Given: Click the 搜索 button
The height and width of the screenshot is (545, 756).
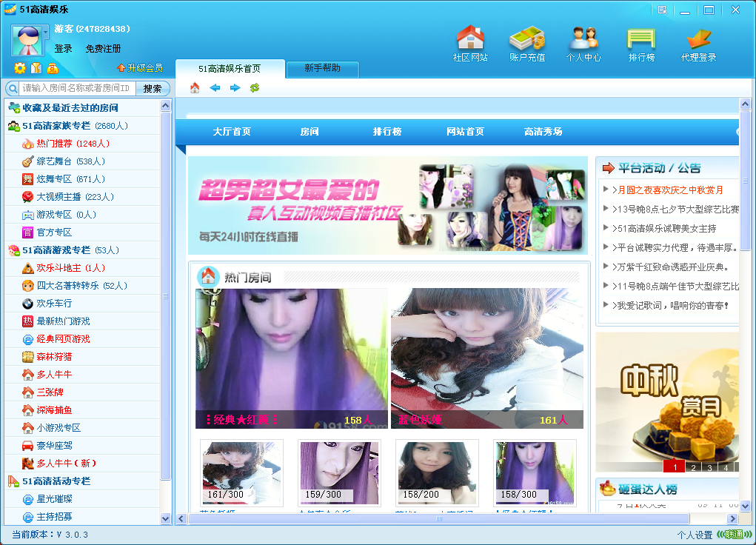Looking at the screenshot, I should pos(153,88).
